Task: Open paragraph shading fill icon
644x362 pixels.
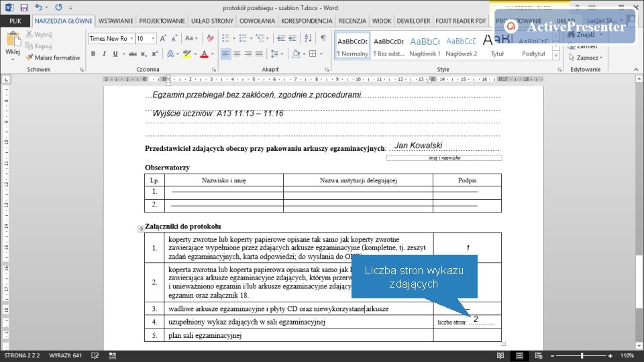Action: [296, 54]
